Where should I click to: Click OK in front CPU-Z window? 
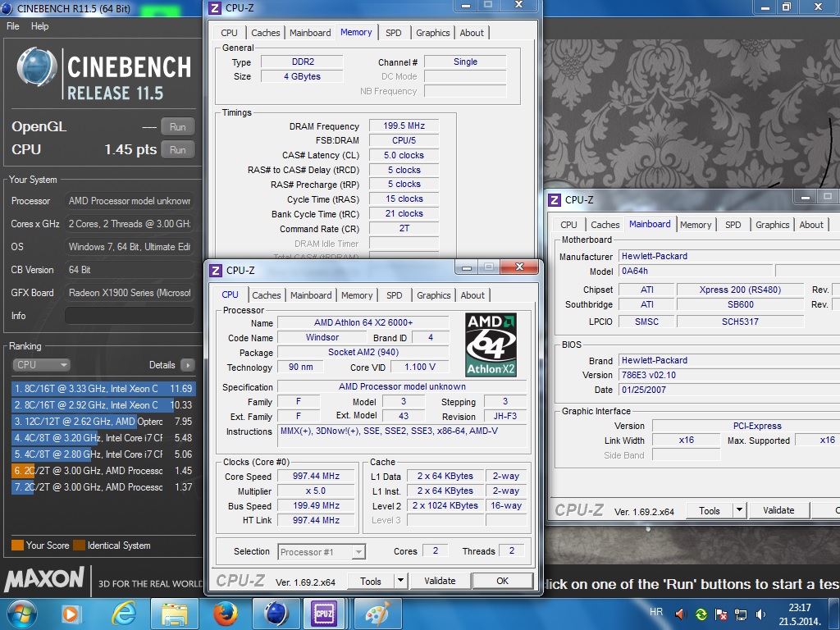503,581
